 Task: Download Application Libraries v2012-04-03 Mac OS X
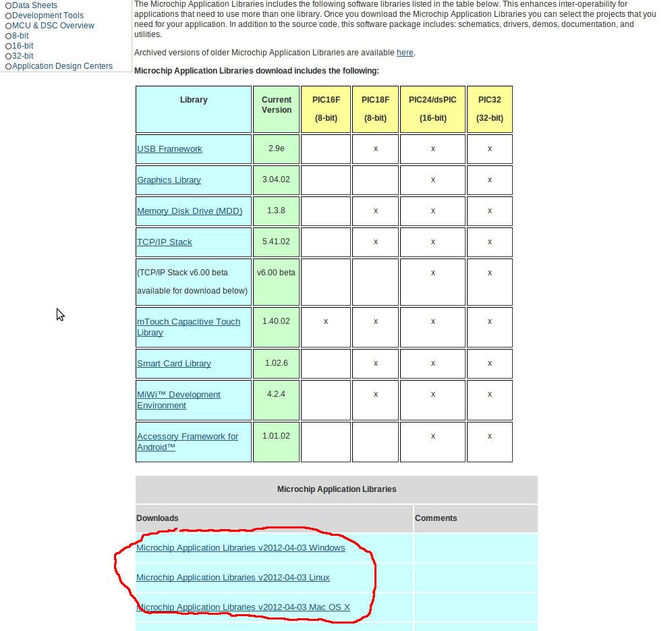(x=243, y=607)
